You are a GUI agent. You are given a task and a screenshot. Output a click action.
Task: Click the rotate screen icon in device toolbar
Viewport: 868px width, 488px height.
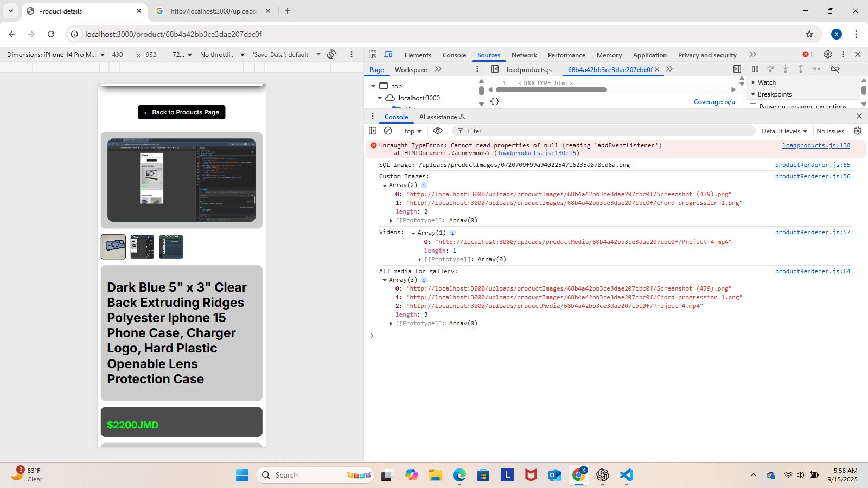(331, 54)
